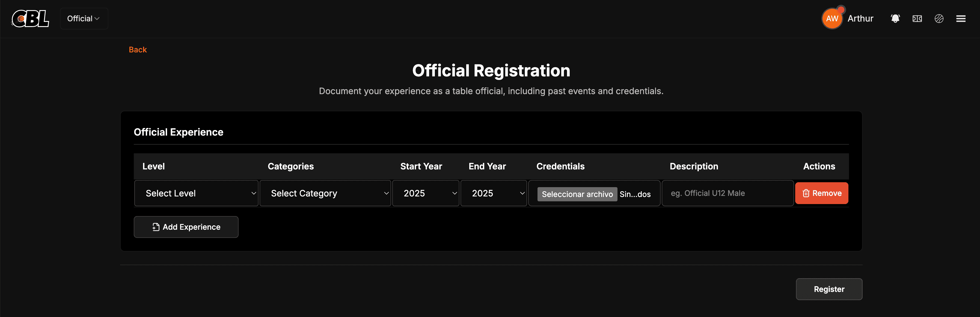This screenshot has width=980, height=317.
Task: Open the Select Category dropdown
Action: pyautogui.click(x=325, y=193)
